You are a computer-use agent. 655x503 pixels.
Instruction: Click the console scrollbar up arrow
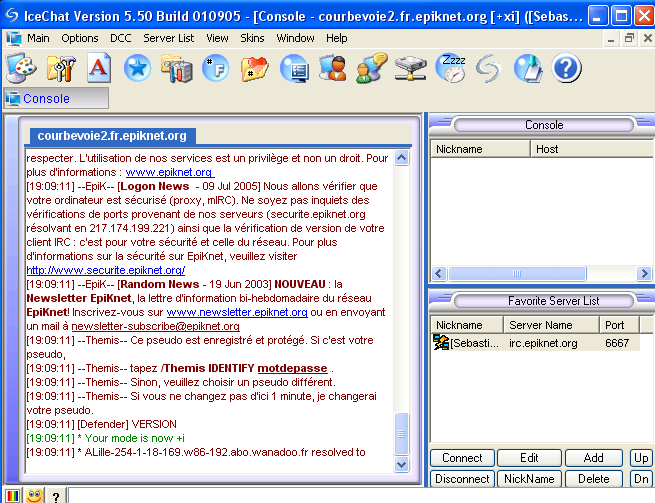tap(401, 158)
